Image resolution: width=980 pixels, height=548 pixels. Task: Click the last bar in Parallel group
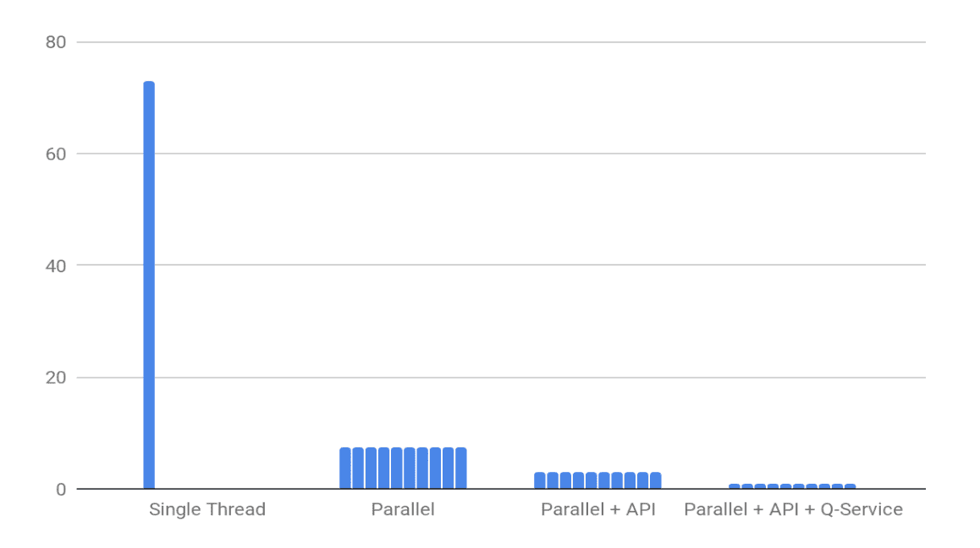461,468
